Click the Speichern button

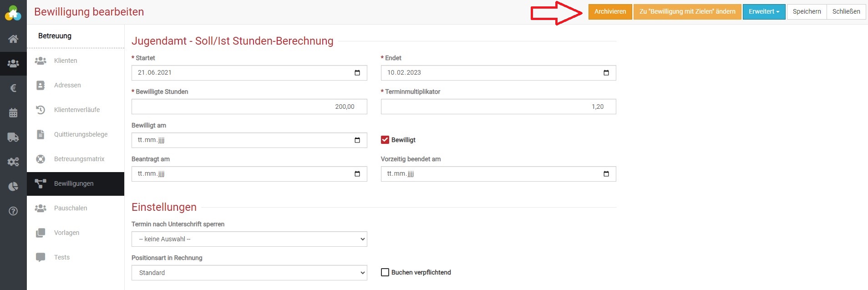point(807,12)
